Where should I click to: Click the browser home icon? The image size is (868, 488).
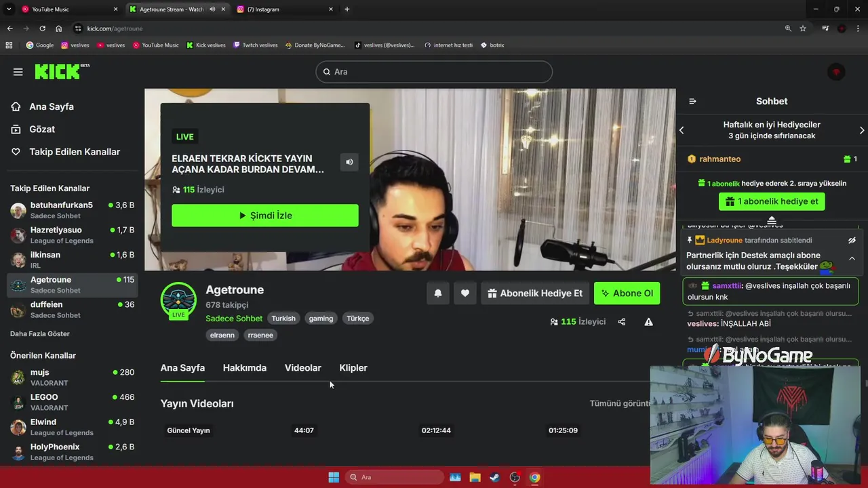point(58,28)
